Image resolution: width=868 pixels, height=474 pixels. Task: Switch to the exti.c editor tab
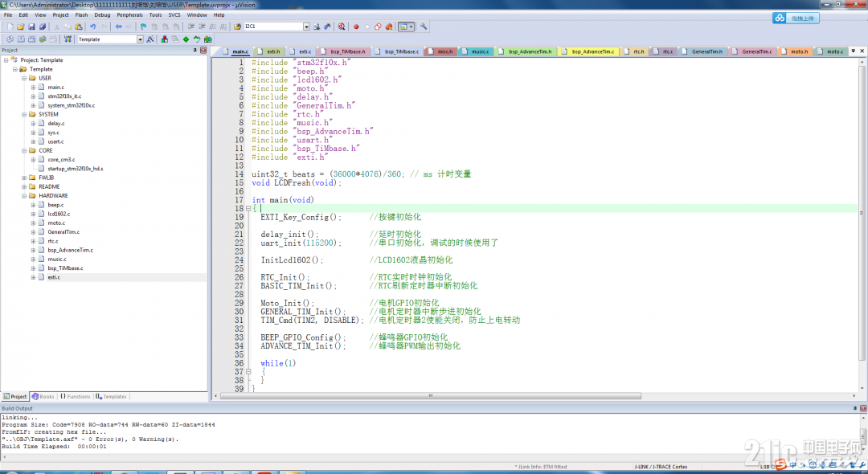[301, 51]
